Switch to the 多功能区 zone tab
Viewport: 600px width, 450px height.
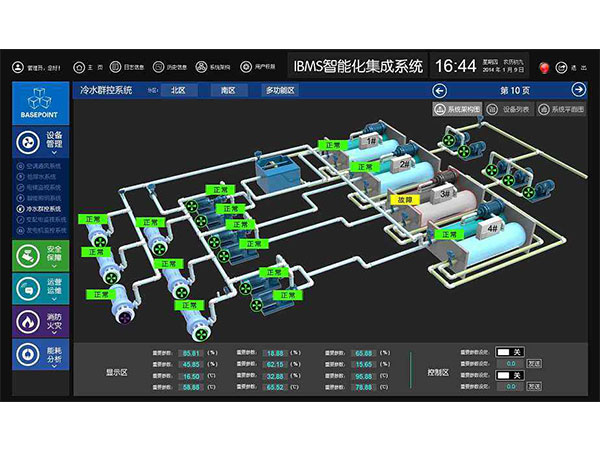280,91
